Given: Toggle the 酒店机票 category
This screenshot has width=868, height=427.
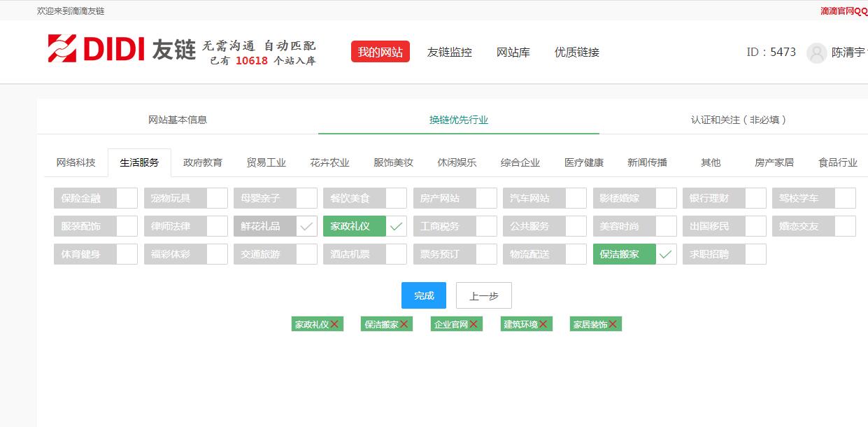Looking at the screenshot, I should 365,254.
